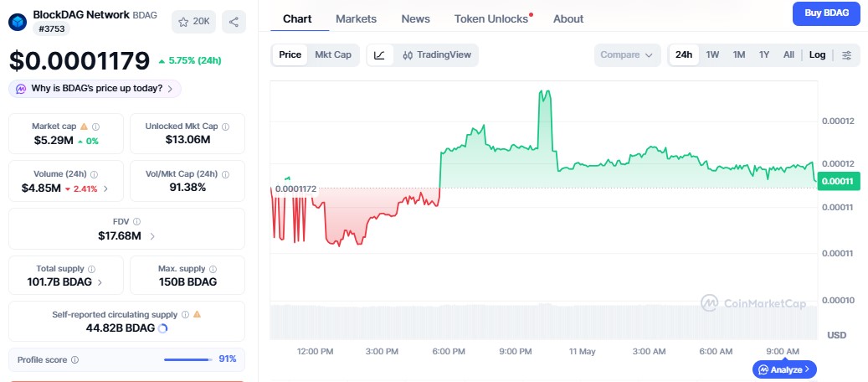Open the share icon button
The width and height of the screenshot is (868, 382).
pos(234,22)
